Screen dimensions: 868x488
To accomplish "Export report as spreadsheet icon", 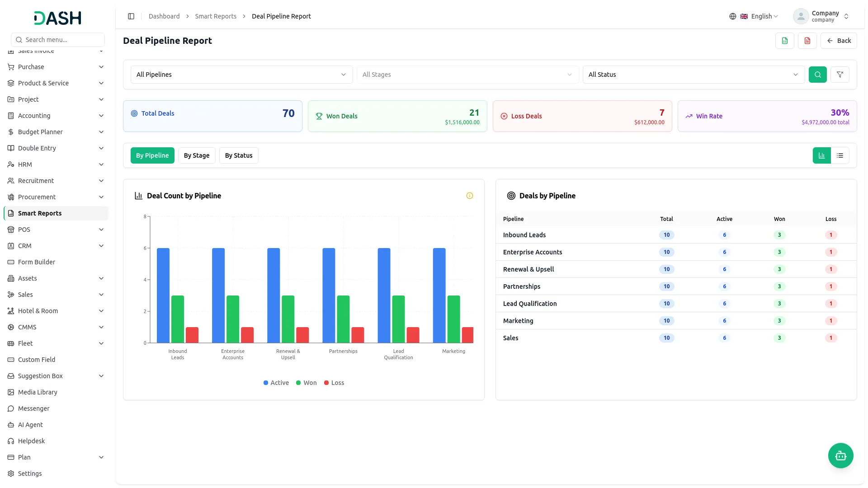I will click(x=785, y=41).
